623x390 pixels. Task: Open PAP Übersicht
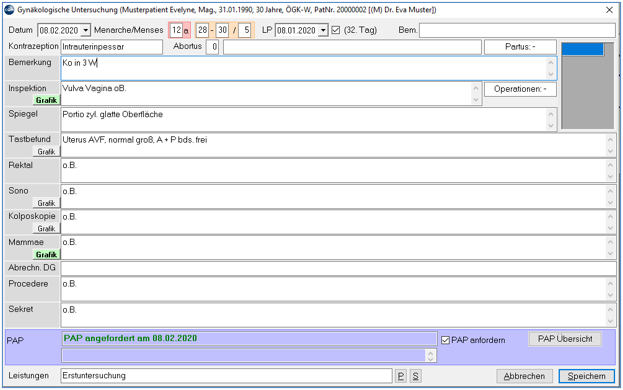[x=565, y=339]
